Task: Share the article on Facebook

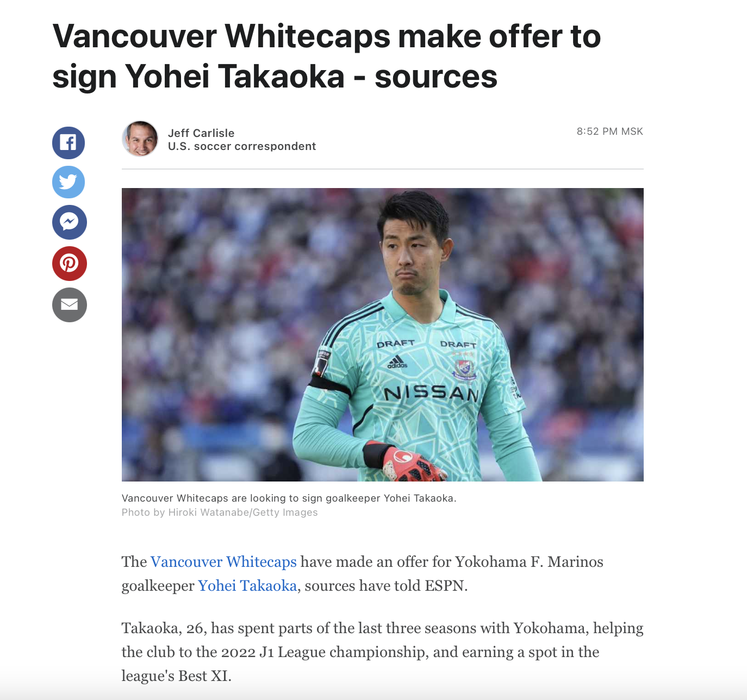Action: coord(69,143)
